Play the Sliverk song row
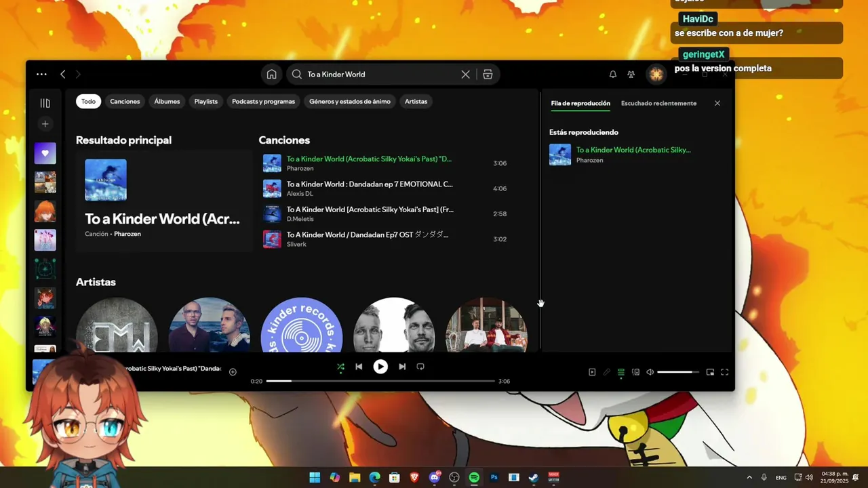This screenshot has width=868, height=488. point(387,239)
